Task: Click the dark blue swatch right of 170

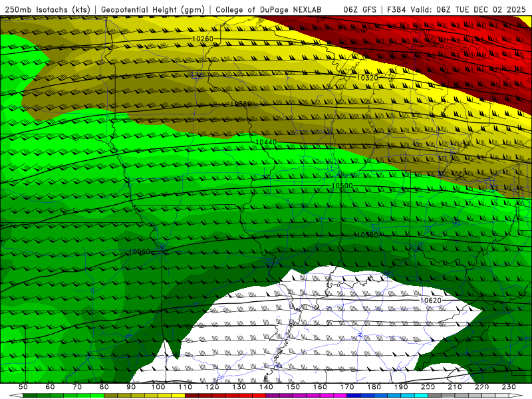Action: 354,396
